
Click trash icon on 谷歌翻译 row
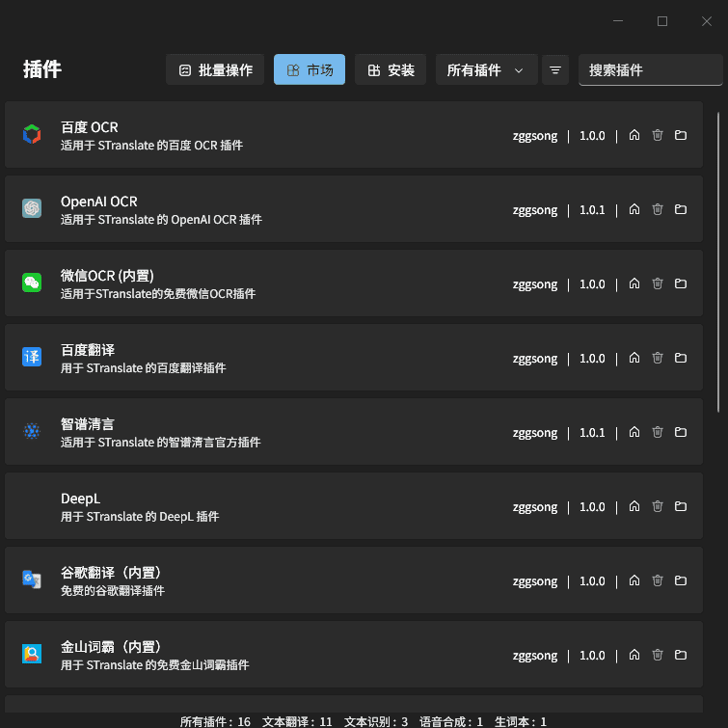tap(658, 580)
